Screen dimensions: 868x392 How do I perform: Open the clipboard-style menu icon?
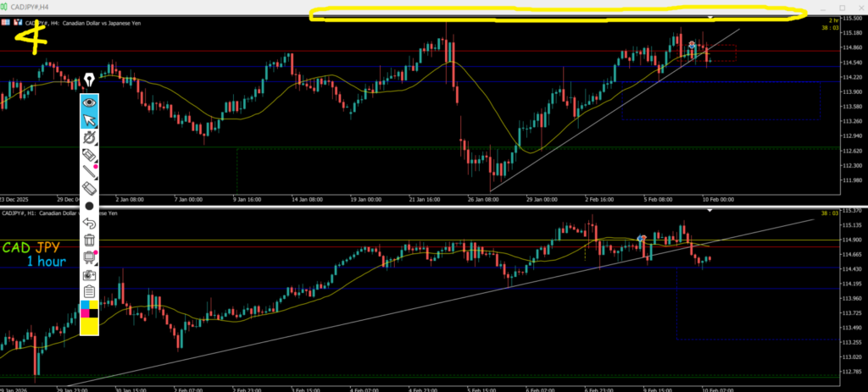click(89, 292)
